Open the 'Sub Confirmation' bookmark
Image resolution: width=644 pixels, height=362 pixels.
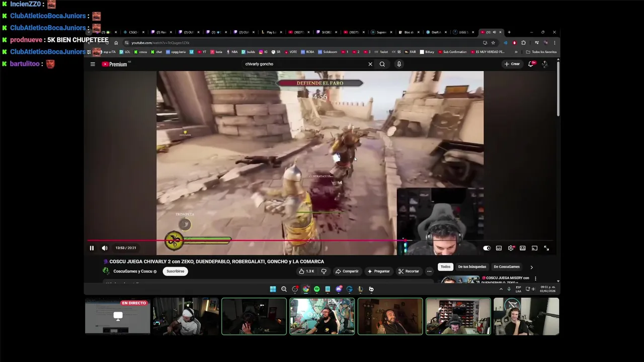pos(452,52)
